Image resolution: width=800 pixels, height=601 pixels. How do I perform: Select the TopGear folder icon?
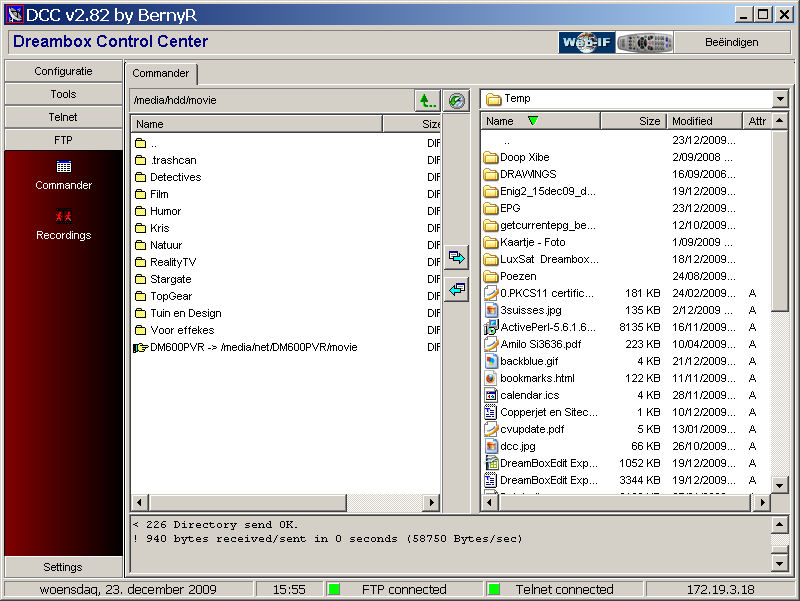pyautogui.click(x=140, y=296)
